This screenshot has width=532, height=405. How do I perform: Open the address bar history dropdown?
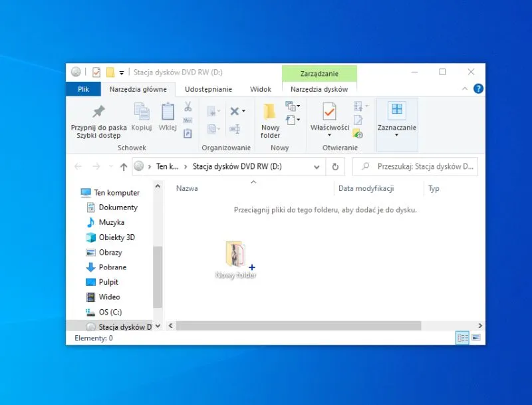[319, 167]
